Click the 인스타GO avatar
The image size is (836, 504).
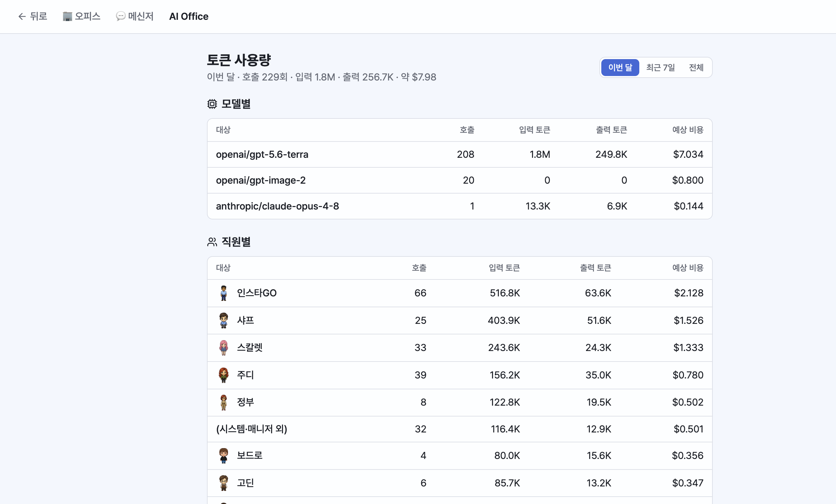[224, 293]
